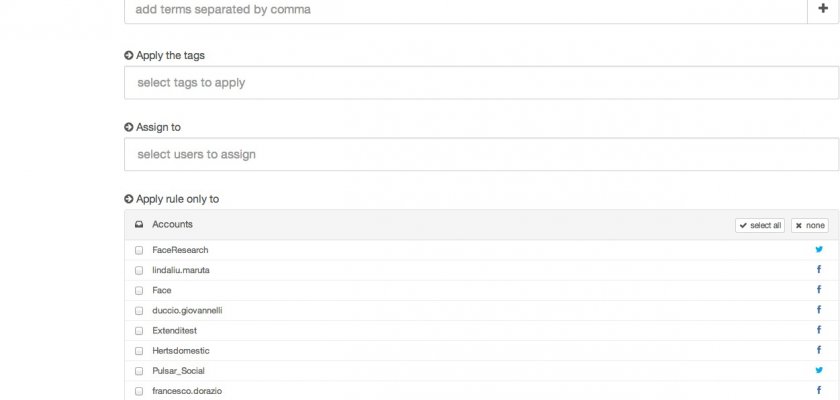
Task: Click the Facebook icon beside lindaliu.maruta
Action: (x=819, y=270)
